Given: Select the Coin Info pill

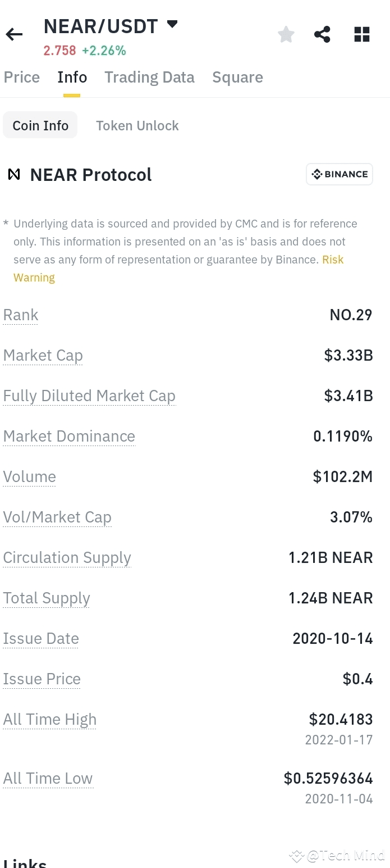Looking at the screenshot, I should (40, 125).
